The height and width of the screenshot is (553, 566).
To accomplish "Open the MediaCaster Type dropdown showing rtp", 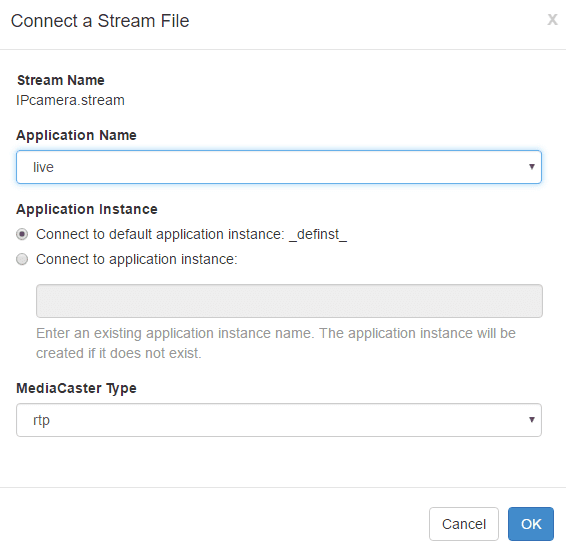I will click(279, 420).
